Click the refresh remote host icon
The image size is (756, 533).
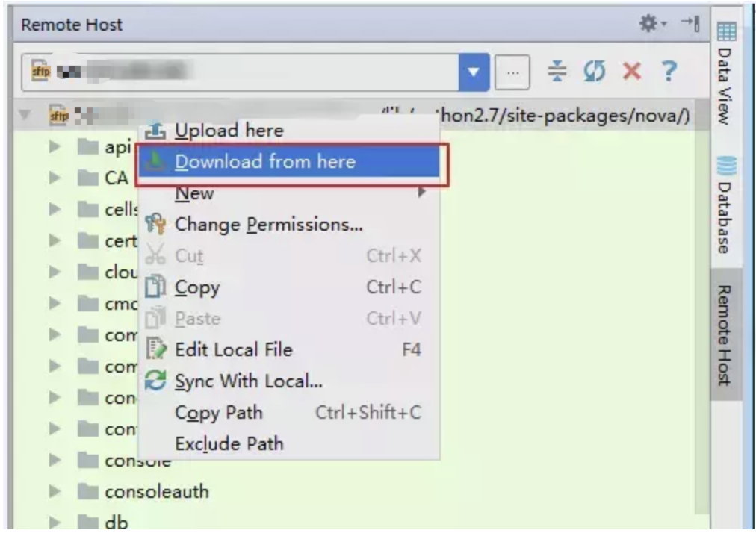[594, 72]
